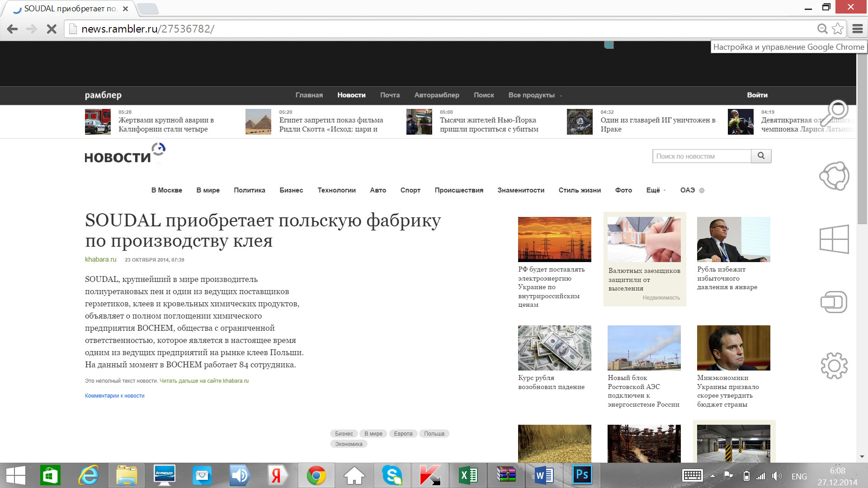Click the browser forward arrow

(32, 29)
